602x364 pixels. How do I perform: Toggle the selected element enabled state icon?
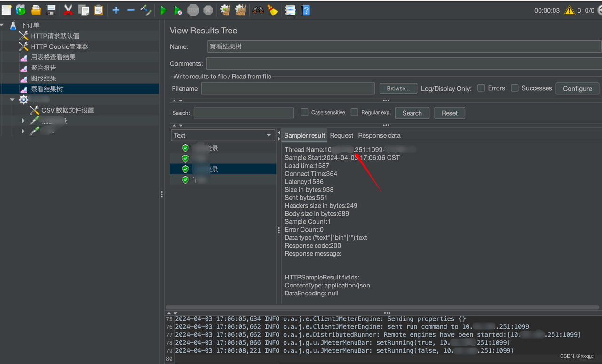pyautogui.click(x=146, y=10)
